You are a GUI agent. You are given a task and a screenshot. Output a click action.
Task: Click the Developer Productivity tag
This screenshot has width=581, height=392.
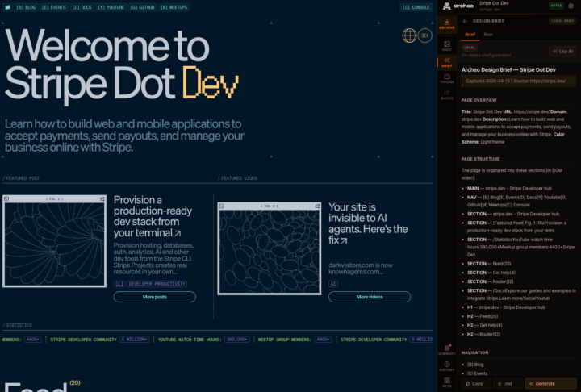coord(157,284)
